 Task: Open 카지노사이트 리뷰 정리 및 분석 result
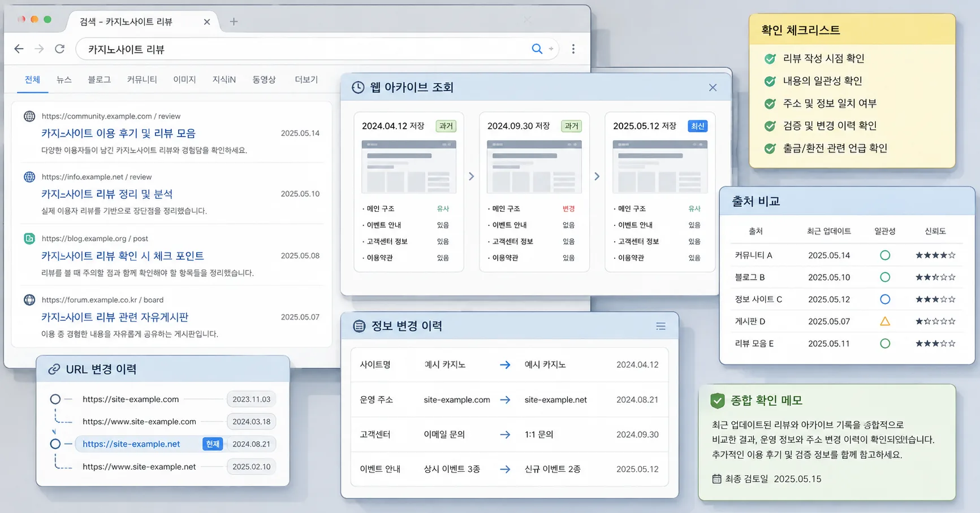point(107,194)
